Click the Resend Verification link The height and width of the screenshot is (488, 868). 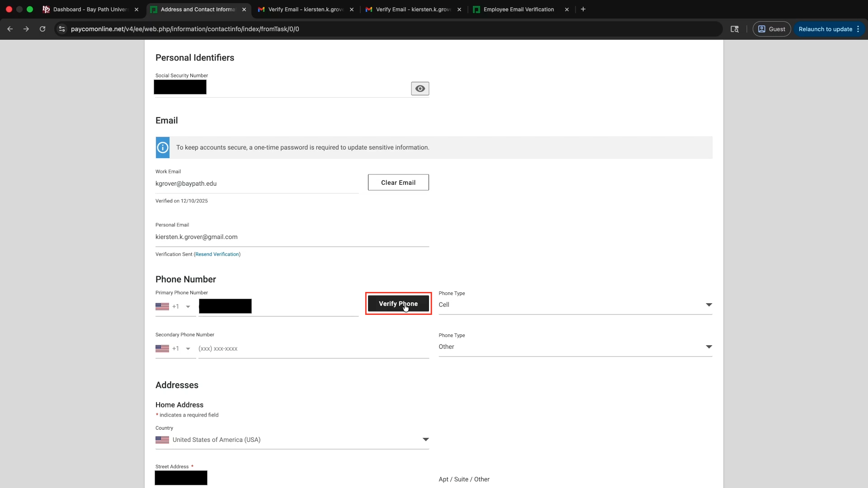click(217, 254)
